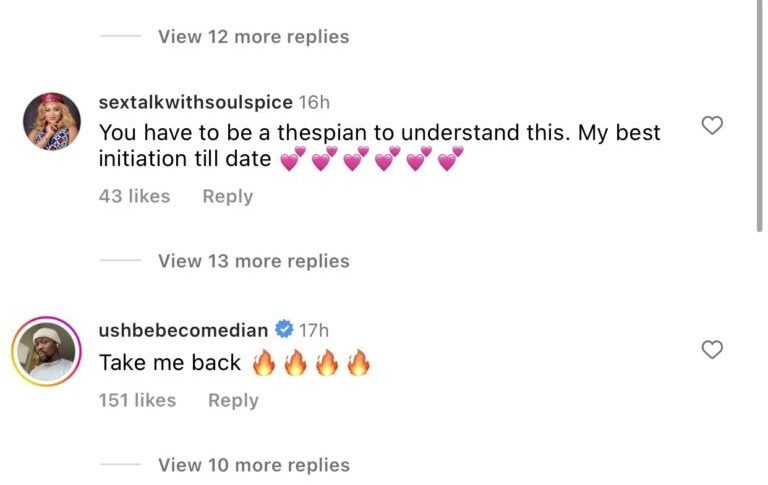Click the fire emojis in ushbebecomedian's comment

coord(310,363)
